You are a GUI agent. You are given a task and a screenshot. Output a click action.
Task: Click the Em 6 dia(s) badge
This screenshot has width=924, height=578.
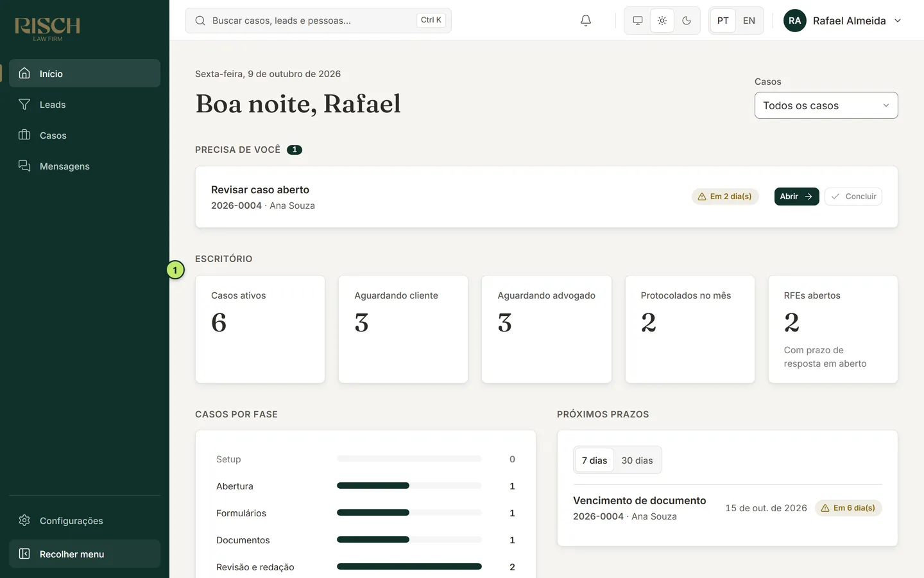coord(848,508)
